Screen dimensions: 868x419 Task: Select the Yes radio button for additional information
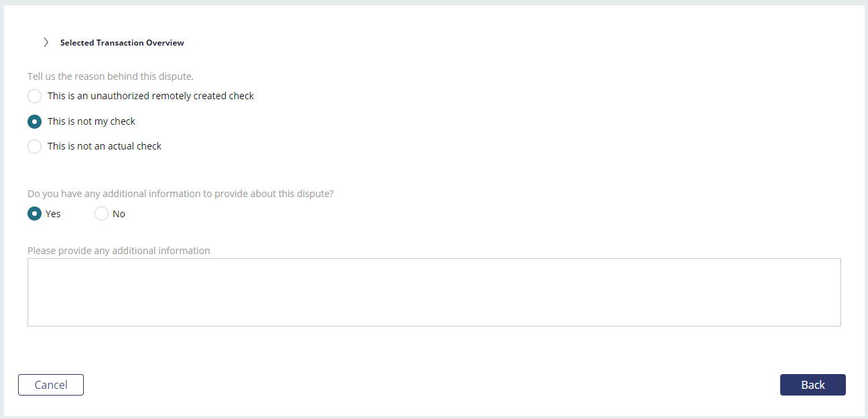click(34, 214)
